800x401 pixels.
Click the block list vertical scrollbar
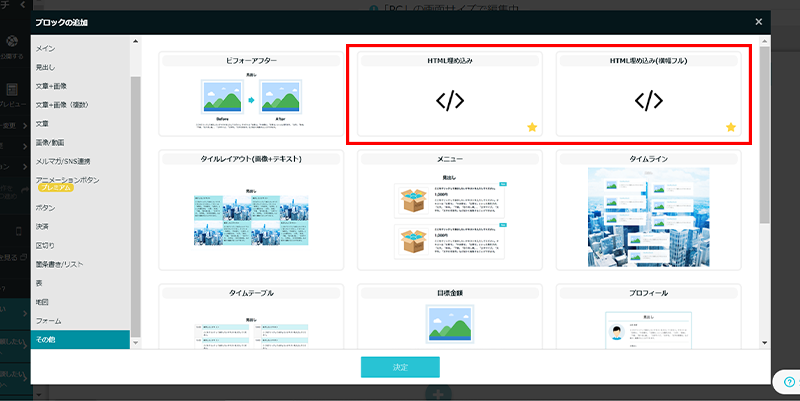(765, 130)
